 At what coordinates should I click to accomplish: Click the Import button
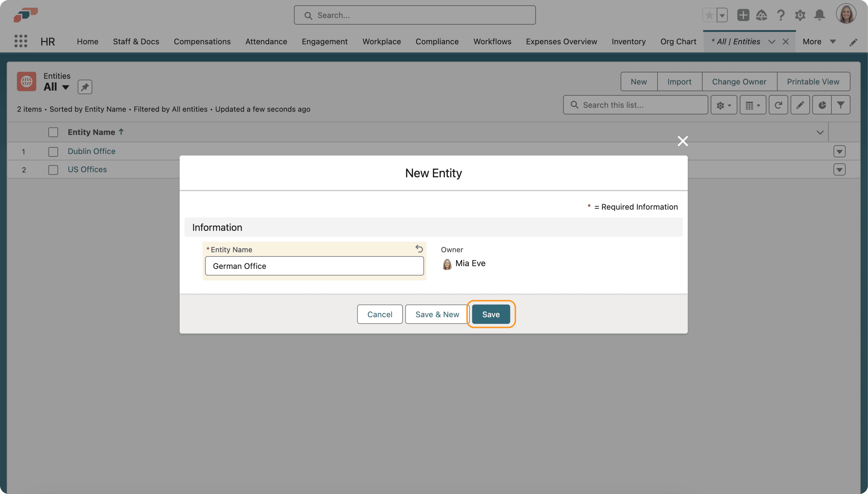(679, 81)
